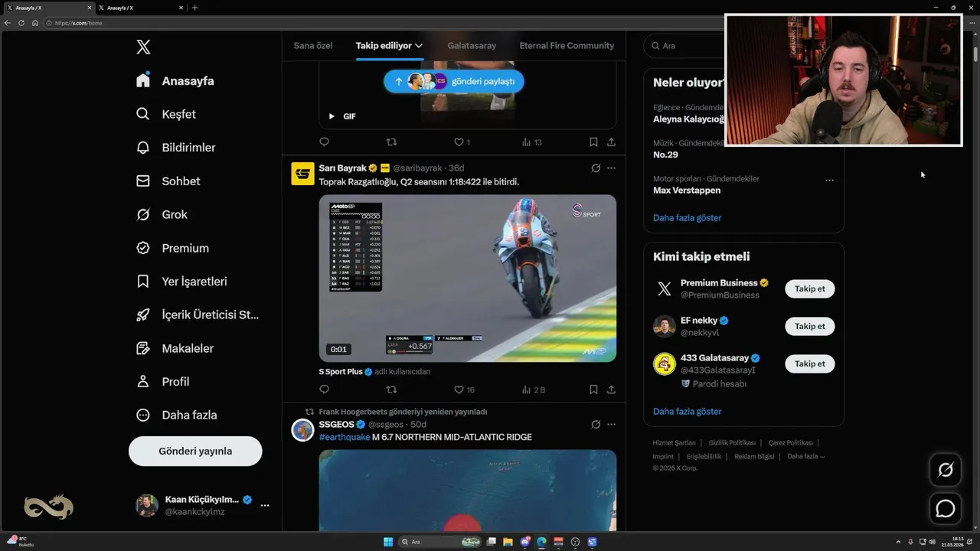Click the gönderi paylaştı new posts pill
The height and width of the screenshot is (551, 980).
click(454, 81)
